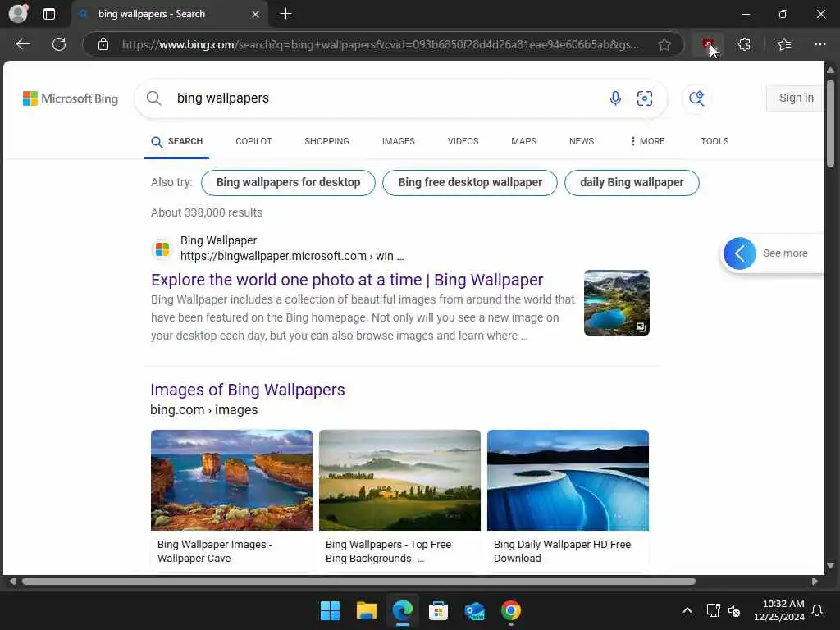840x630 pixels.
Task: Click the Bing Wallpaper site favicon
Action: point(162,249)
